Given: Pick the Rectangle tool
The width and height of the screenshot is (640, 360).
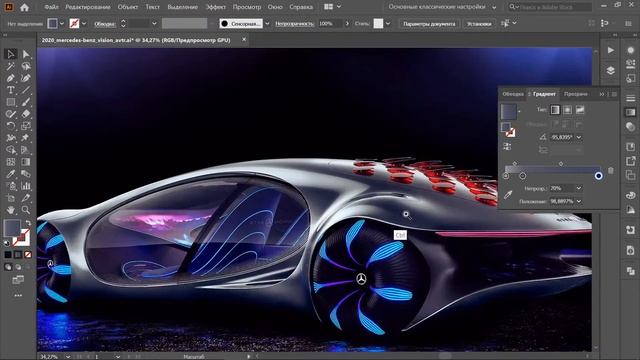Looking at the screenshot, I should pyautogui.click(x=11, y=102).
